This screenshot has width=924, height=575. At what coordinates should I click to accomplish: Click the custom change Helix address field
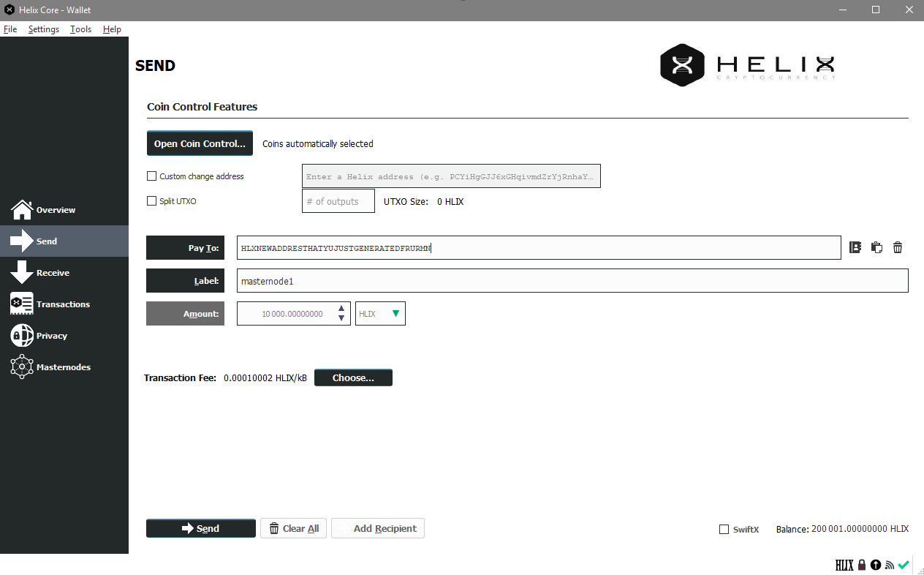coord(451,176)
